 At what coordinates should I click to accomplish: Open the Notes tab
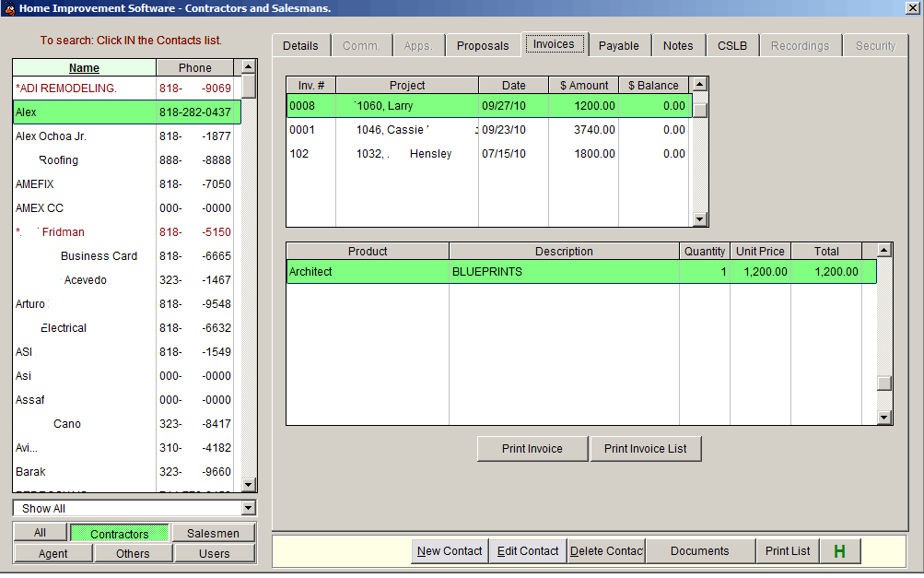(x=678, y=46)
